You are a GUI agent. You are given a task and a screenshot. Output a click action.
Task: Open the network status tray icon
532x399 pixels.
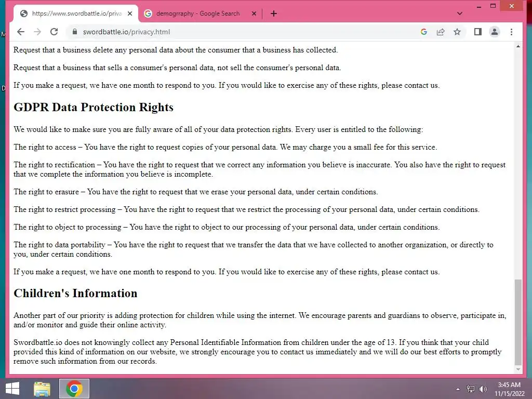pyautogui.click(x=471, y=389)
